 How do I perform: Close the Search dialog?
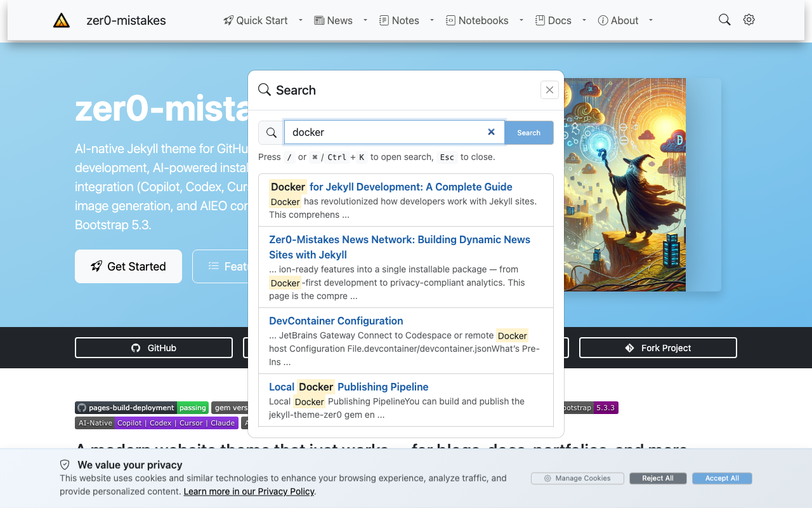pos(550,90)
